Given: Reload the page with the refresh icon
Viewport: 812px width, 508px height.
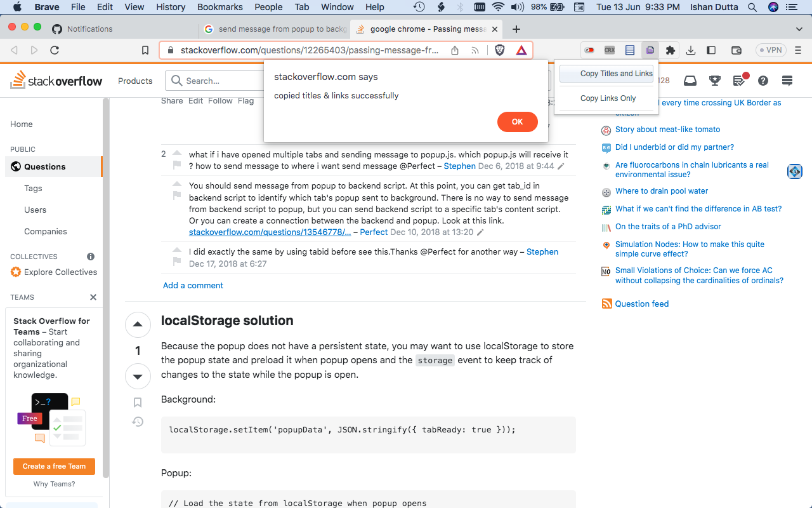Looking at the screenshot, I should pyautogui.click(x=55, y=50).
